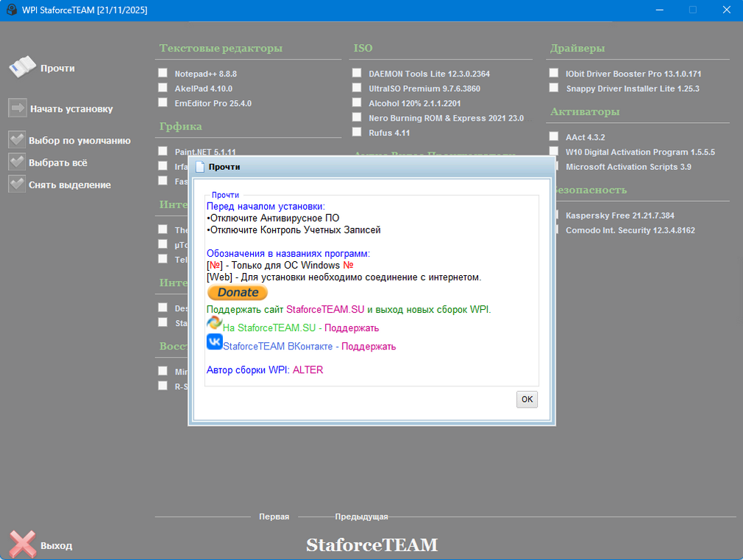Screen dimensions: 743x560
Task: Check IObit Driver Booster Pro checkbox
Action: click(x=554, y=73)
